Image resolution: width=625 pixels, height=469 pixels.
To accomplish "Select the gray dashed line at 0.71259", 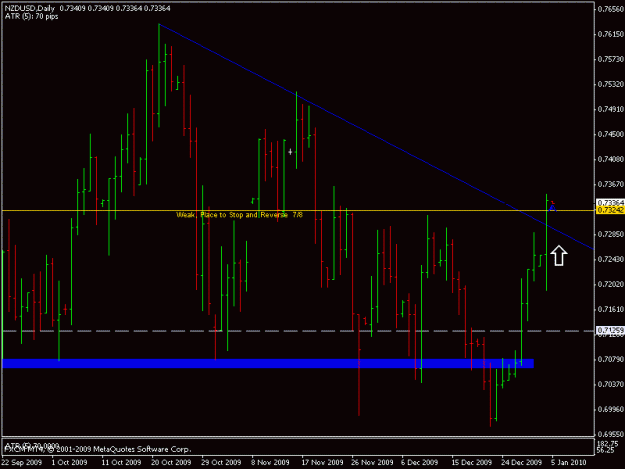I will click(298, 331).
